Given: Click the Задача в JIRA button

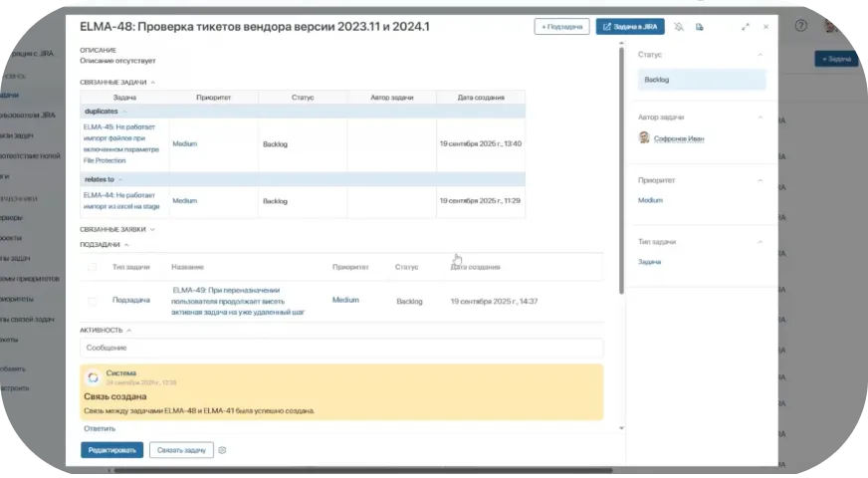Looking at the screenshot, I should click(x=630, y=27).
